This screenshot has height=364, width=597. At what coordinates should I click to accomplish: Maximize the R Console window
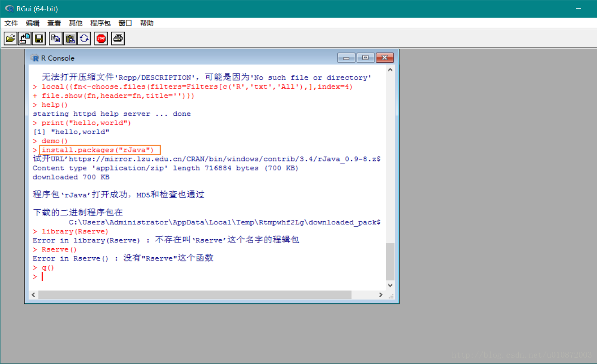click(365, 57)
